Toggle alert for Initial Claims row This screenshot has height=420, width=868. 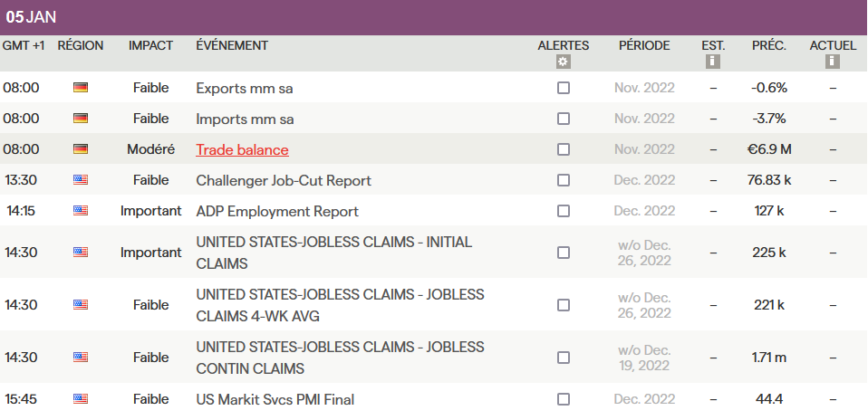564,253
